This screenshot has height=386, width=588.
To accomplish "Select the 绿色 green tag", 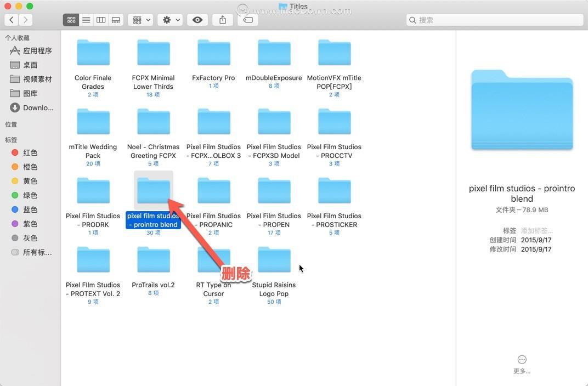I will pyautogui.click(x=25, y=195).
